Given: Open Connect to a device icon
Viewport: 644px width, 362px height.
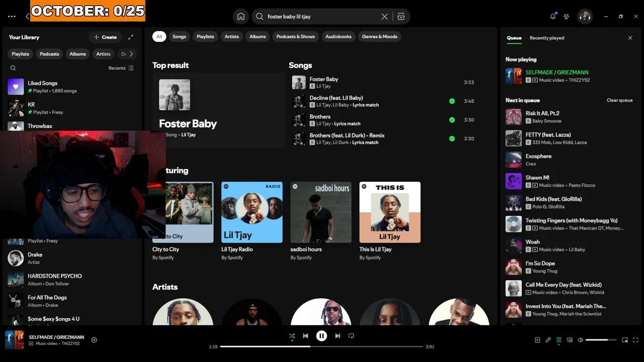Looking at the screenshot, I should [x=570, y=340].
